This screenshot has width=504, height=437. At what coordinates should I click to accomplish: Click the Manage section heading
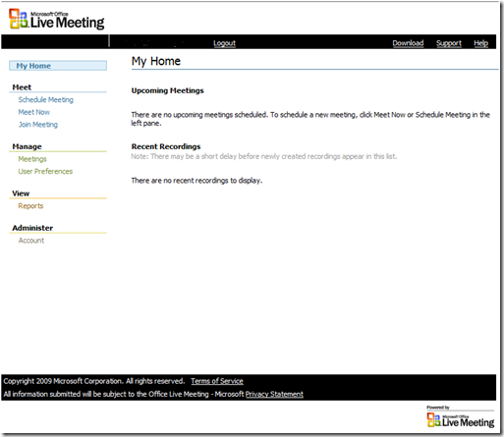click(x=28, y=146)
